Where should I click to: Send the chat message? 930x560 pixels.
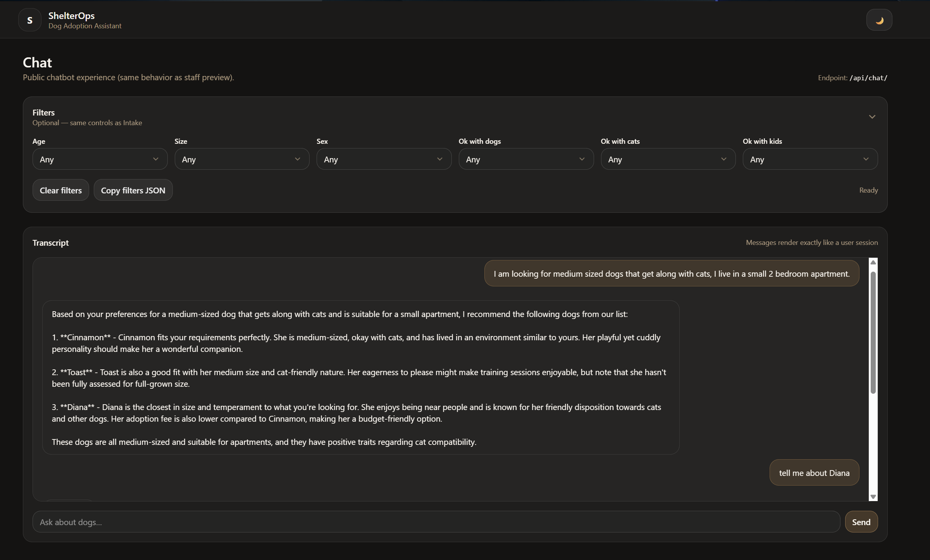click(x=861, y=522)
